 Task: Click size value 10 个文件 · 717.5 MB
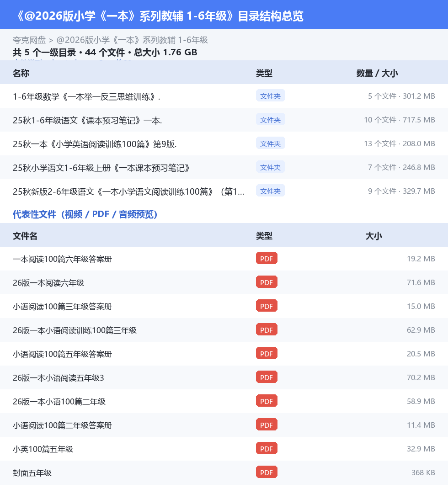pos(400,120)
